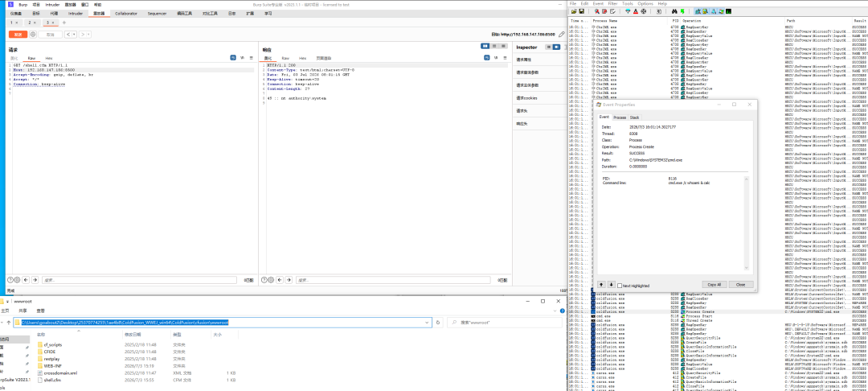Screen dimensions: 868x391
Task: Toggle show registry activity in Process Monitor
Action: (698, 11)
